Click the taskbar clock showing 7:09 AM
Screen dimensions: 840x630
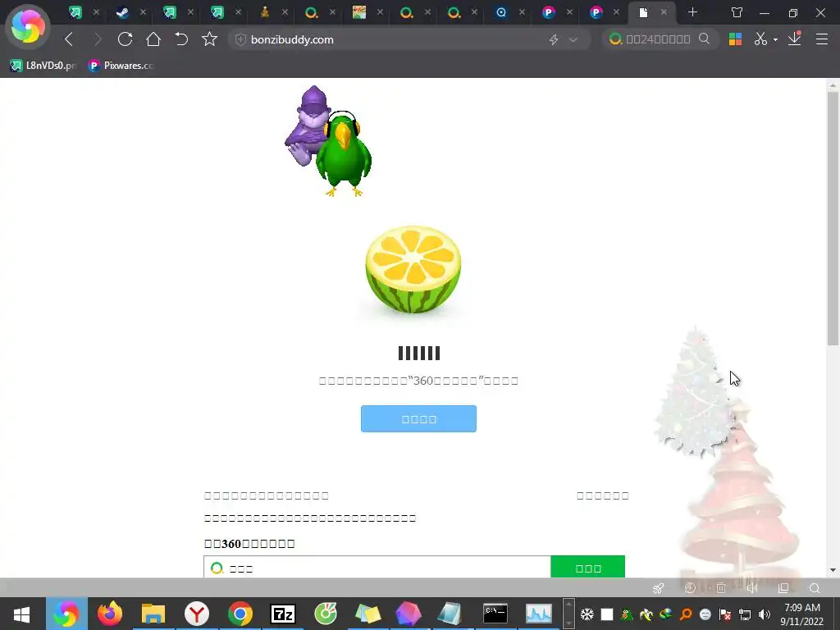click(x=802, y=614)
